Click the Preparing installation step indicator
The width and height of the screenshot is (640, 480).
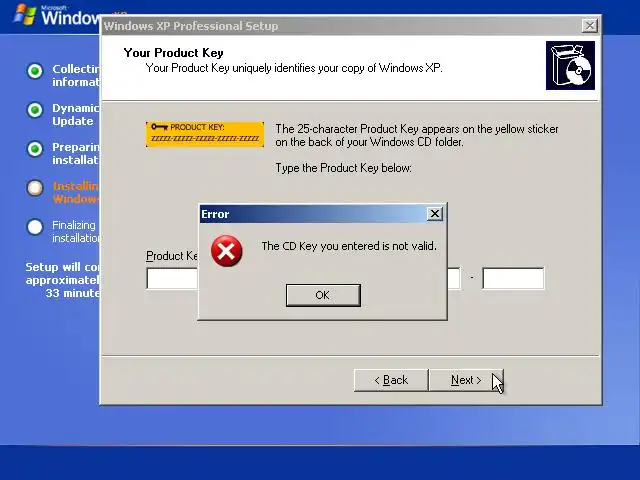pos(35,149)
